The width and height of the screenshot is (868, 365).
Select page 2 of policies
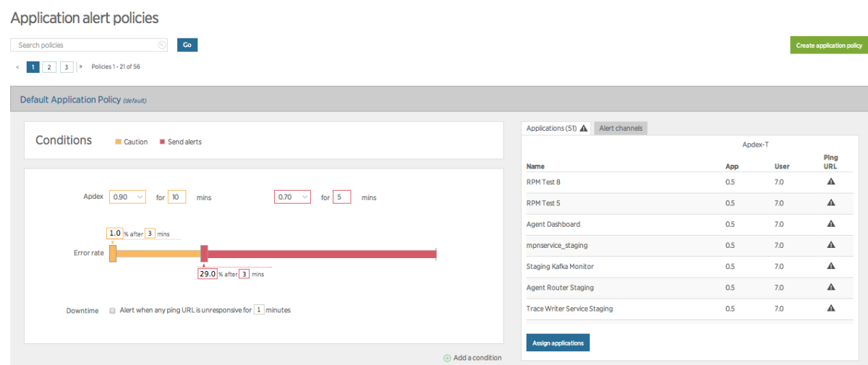click(x=49, y=66)
